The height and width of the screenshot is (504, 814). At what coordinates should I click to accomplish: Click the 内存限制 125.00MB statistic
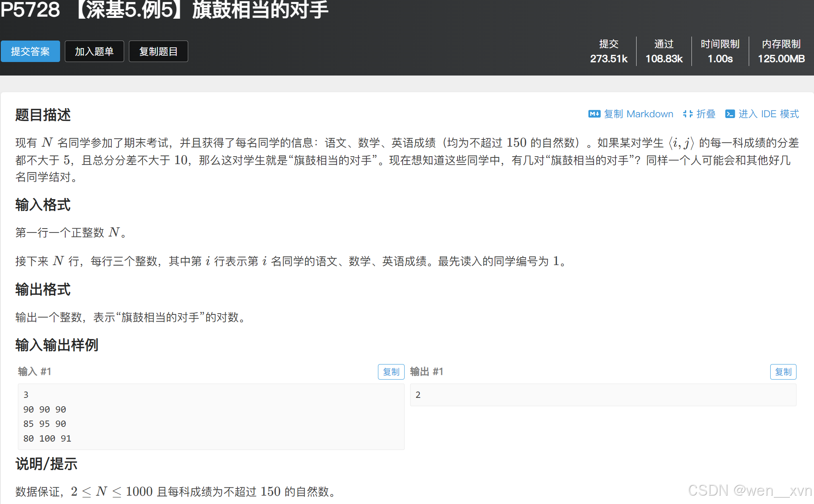[781, 51]
